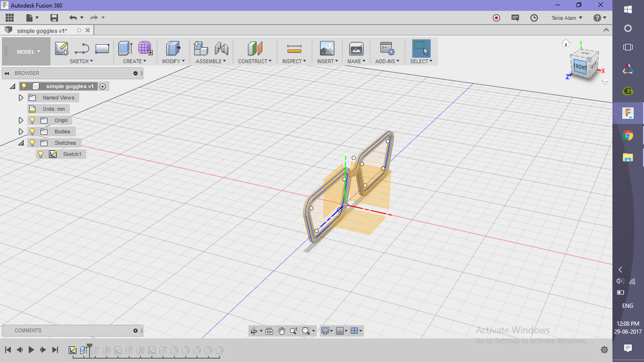The image size is (644, 362).
Task: Jump to timeline beginning
Action: coord(8,350)
